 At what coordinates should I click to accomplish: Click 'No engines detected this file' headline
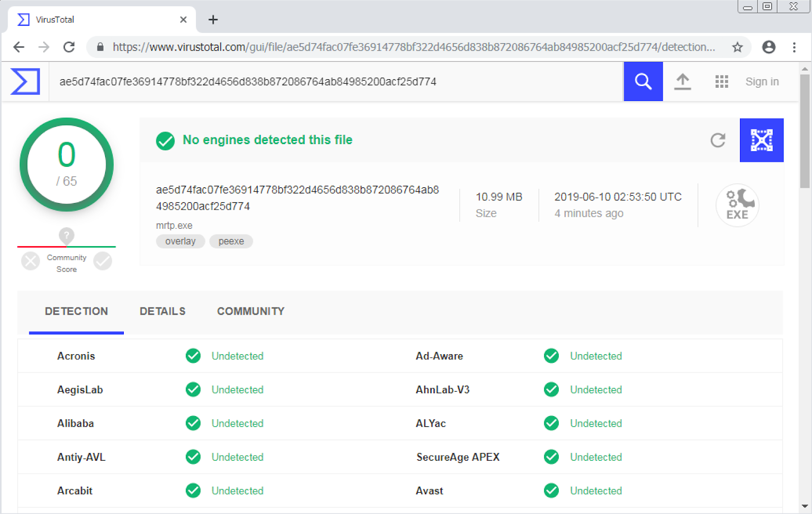tap(267, 140)
